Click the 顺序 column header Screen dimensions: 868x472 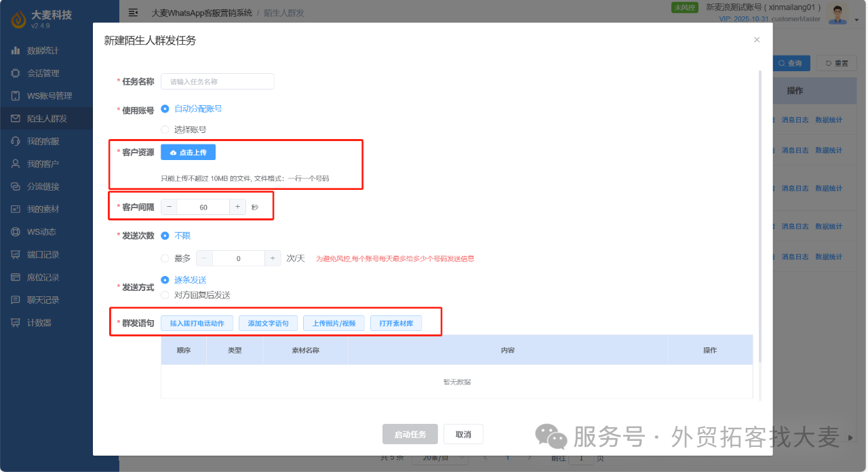click(184, 350)
